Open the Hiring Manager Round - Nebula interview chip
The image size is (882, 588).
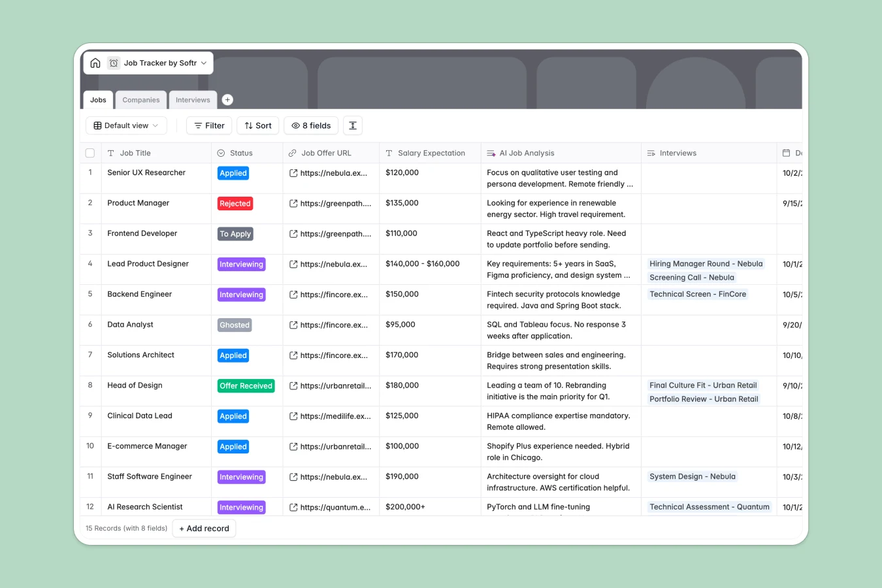[x=706, y=263]
